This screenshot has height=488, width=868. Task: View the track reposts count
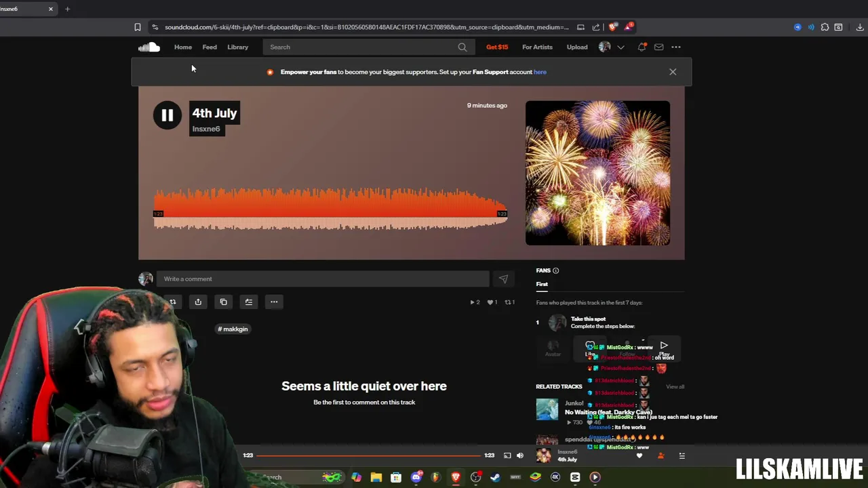[x=510, y=302]
